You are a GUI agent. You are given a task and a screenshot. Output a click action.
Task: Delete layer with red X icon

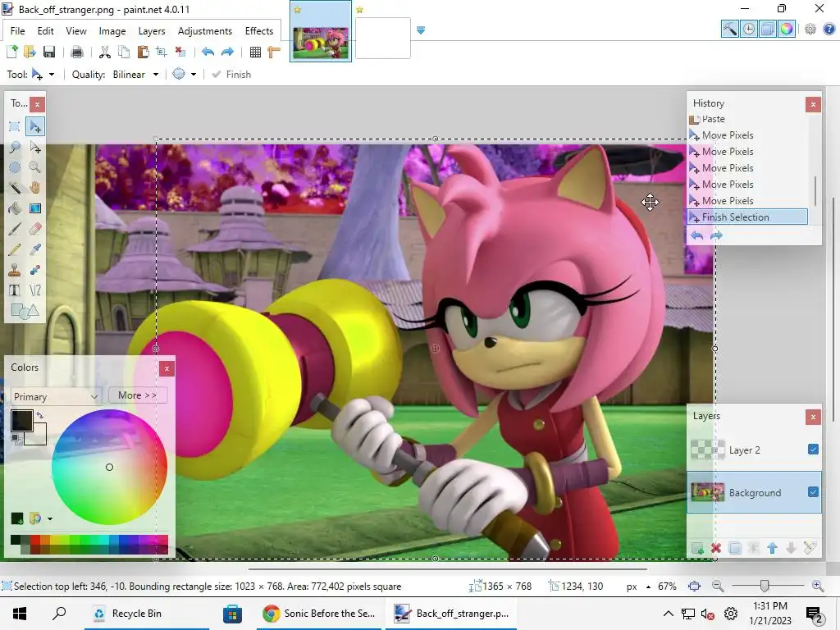pos(715,548)
